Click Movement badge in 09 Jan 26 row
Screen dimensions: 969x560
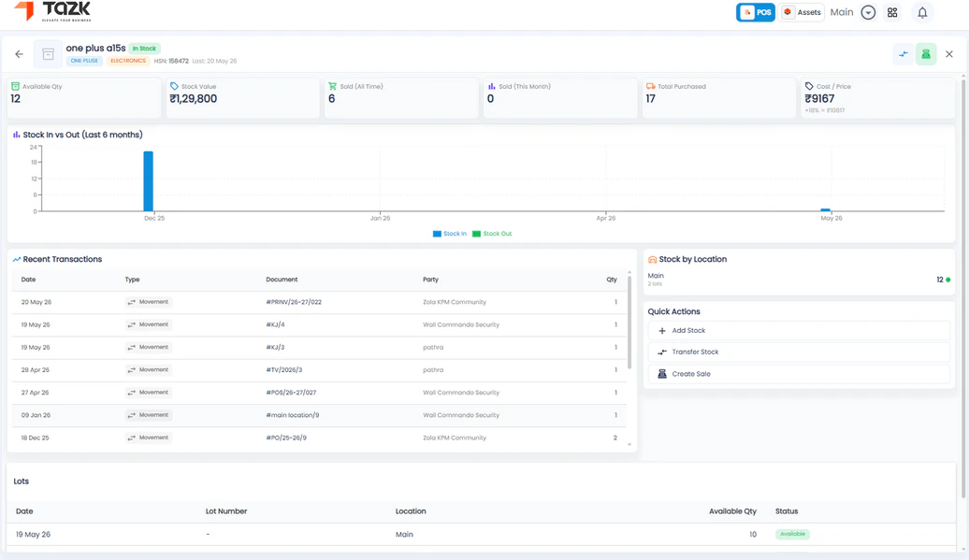click(x=149, y=415)
